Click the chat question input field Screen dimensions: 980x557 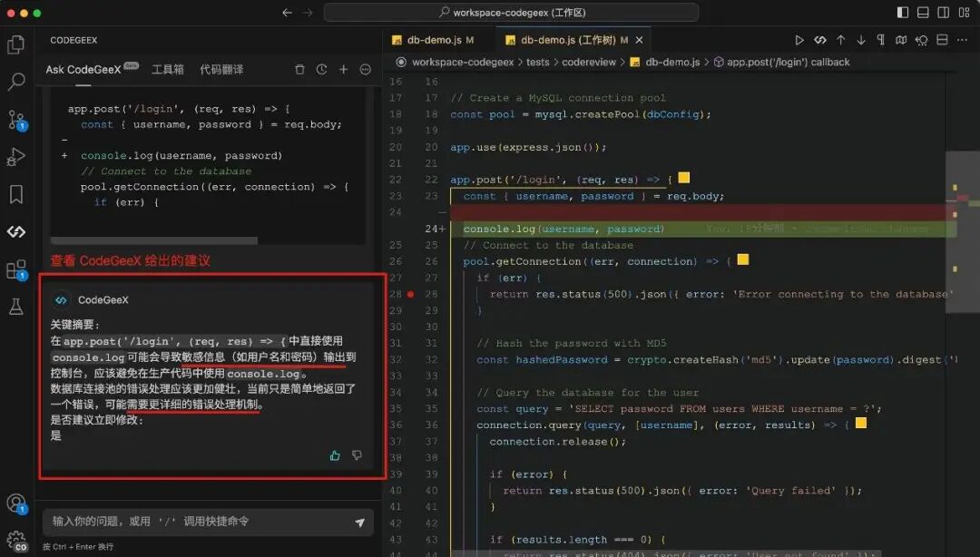(x=199, y=522)
